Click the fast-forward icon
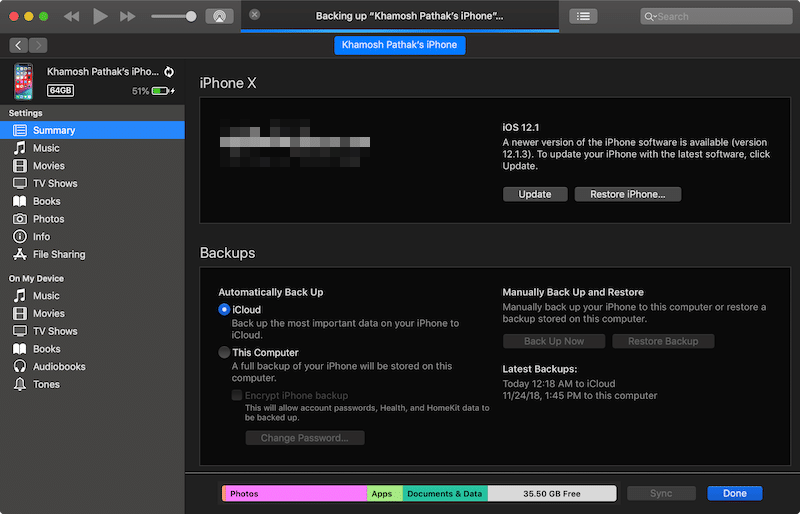This screenshot has width=800, height=514. (127, 16)
